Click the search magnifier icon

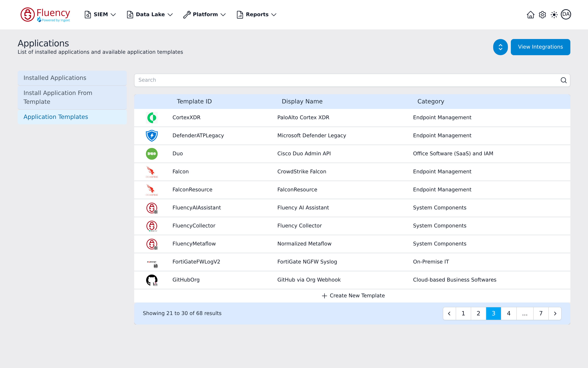(563, 80)
